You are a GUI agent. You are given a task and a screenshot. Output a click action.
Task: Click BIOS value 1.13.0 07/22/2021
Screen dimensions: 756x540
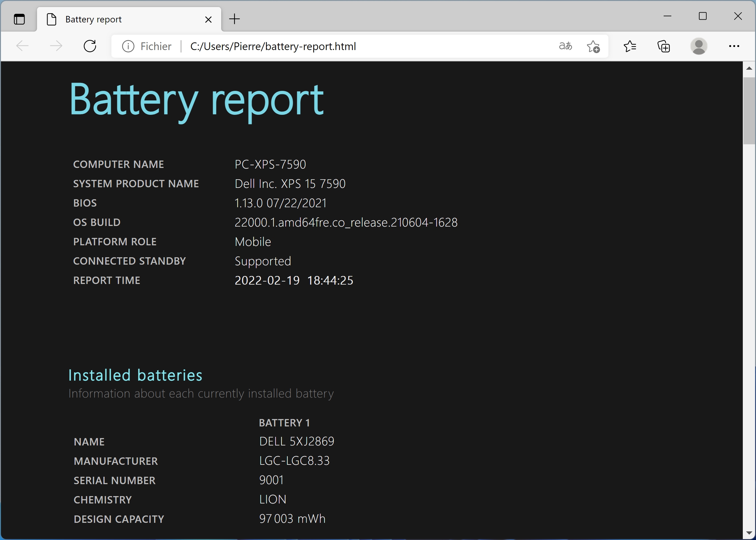pos(281,203)
